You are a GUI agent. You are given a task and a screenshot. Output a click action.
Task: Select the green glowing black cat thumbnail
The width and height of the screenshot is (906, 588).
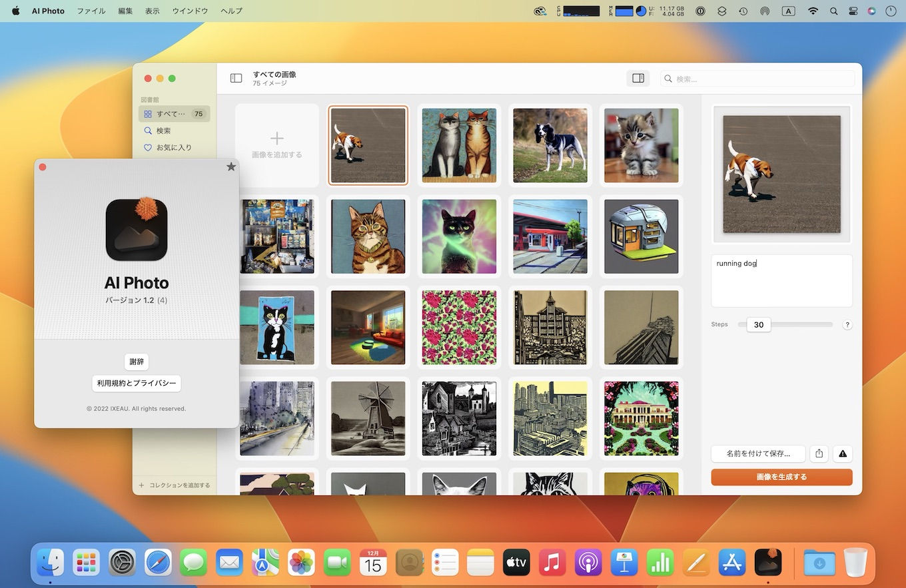pyautogui.click(x=460, y=236)
